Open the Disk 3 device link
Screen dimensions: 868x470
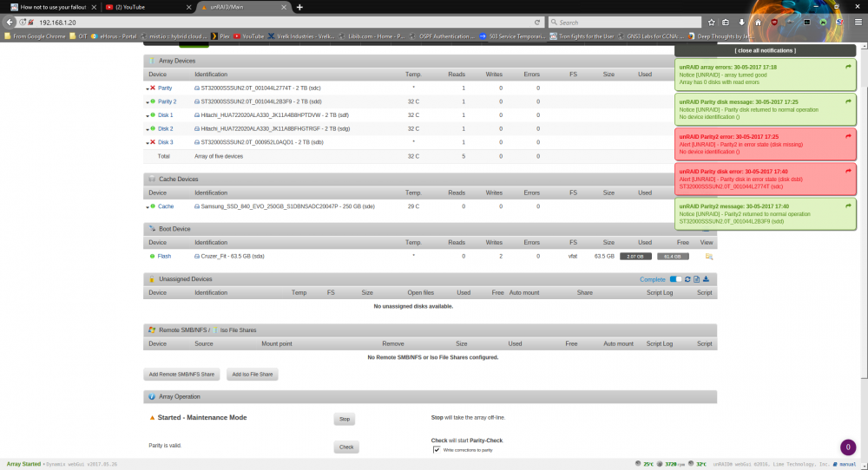point(166,142)
